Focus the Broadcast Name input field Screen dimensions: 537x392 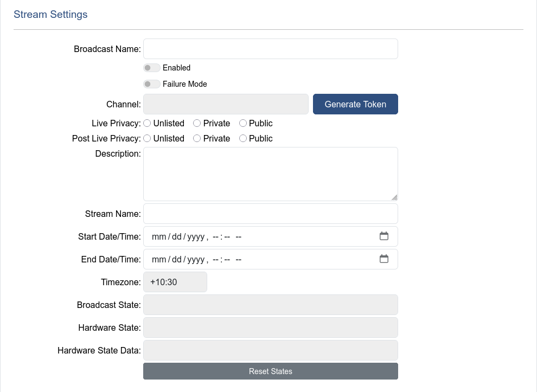pyautogui.click(x=270, y=49)
